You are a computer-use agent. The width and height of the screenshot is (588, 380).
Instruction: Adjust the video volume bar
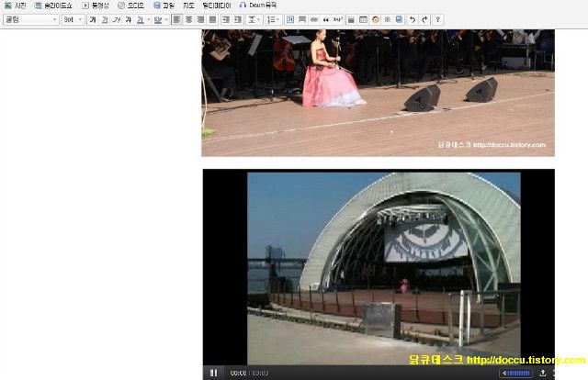(516, 373)
